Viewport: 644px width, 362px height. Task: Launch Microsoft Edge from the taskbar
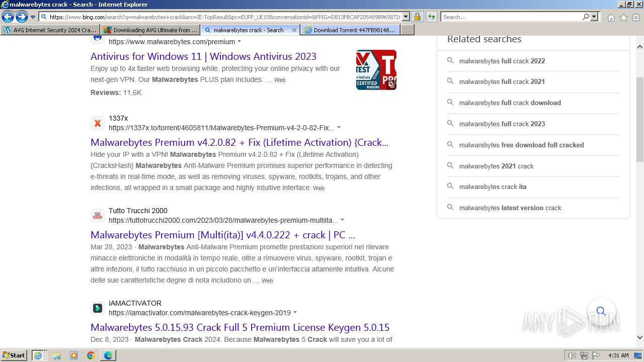coord(108,355)
